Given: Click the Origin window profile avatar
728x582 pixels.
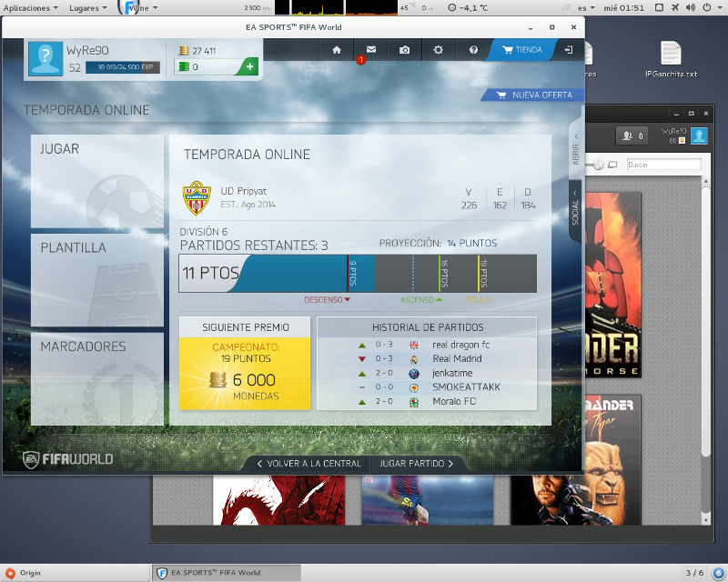Looking at the screenshot, I should (x=699, y=135).
